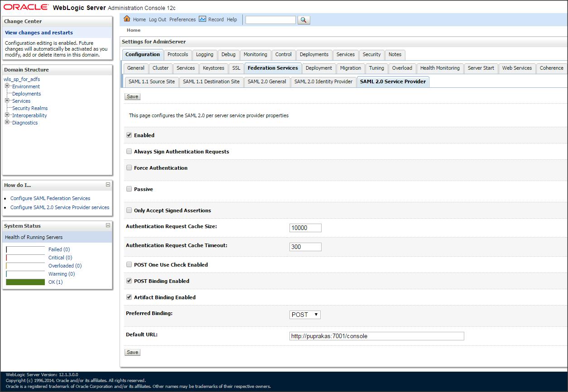Open SAML 1.1 Destination Site tab
Image resolution: width=568 pixels, height=392 pixels.
coord(211,81)
